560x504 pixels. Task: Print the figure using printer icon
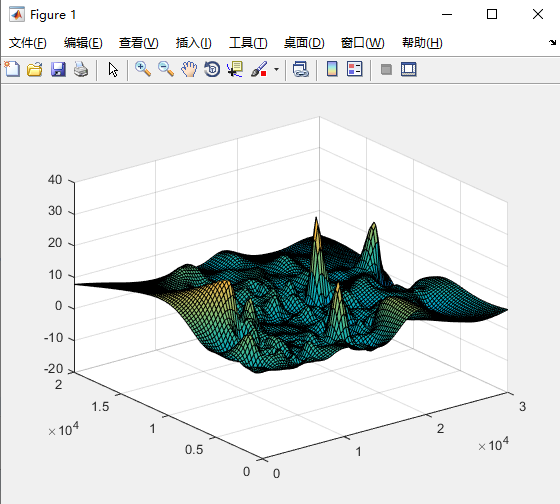(81, 69)
